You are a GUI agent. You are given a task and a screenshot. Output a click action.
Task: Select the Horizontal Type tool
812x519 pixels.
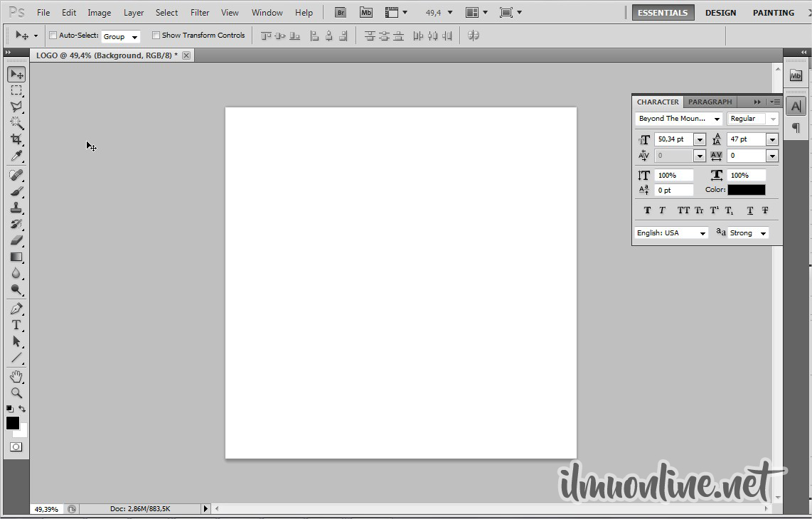16,325
